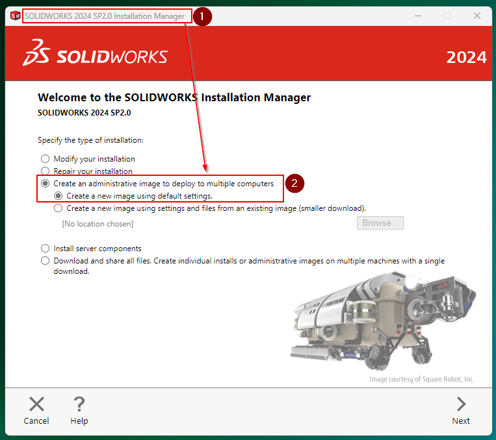Choose Create an administrative image radio button

[x=45, y=183]
